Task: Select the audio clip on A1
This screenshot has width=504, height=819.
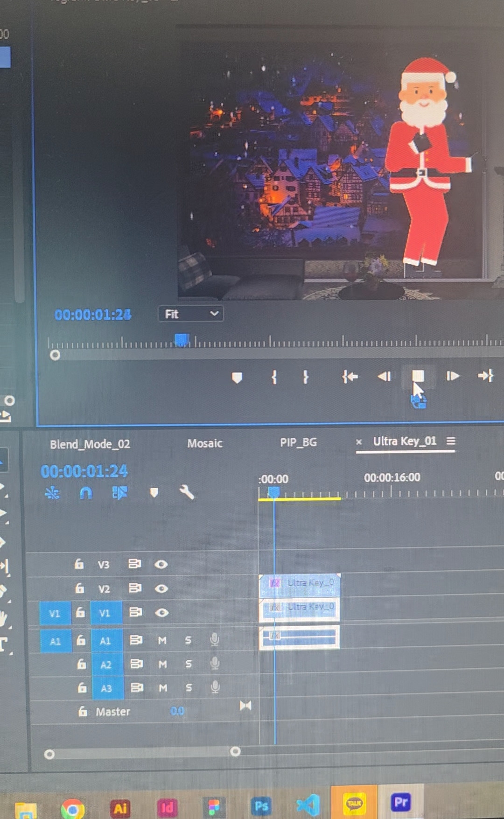Action: (300, 637)
